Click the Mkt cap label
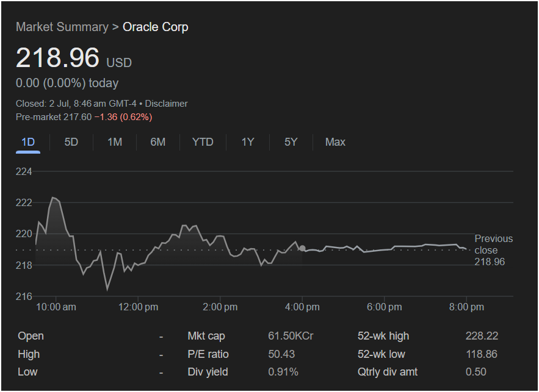The width and height of the screenshot is (539, 392). coord(206,336)
